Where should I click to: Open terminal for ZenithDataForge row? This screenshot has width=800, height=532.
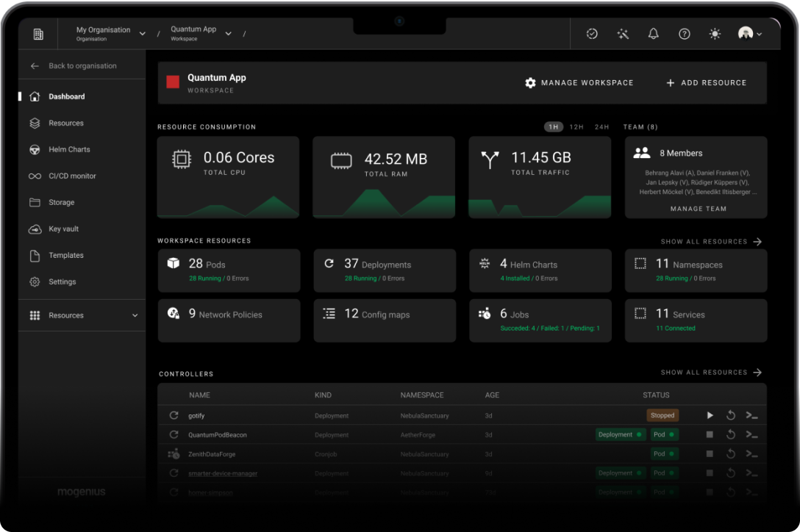[751, 453]
